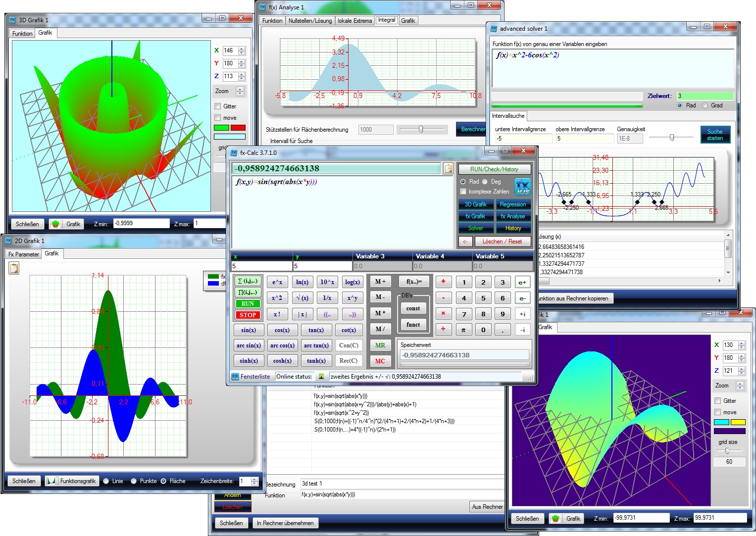Click the x variable input field

(x=261, y=266)
